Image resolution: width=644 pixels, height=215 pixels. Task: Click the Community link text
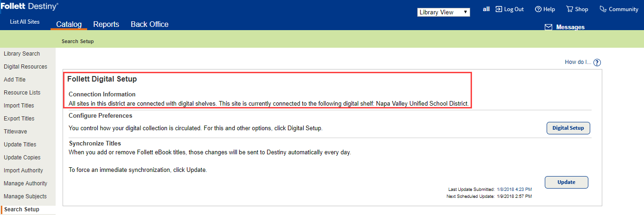624,9
